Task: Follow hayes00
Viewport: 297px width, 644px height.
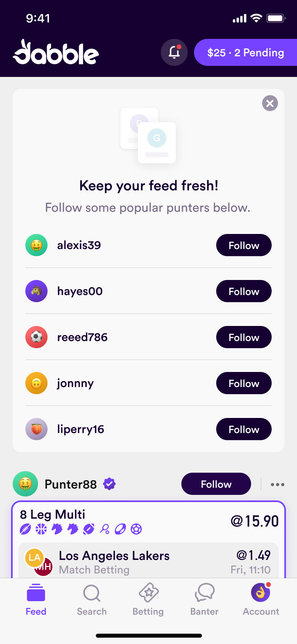Action: coord(244,291)
